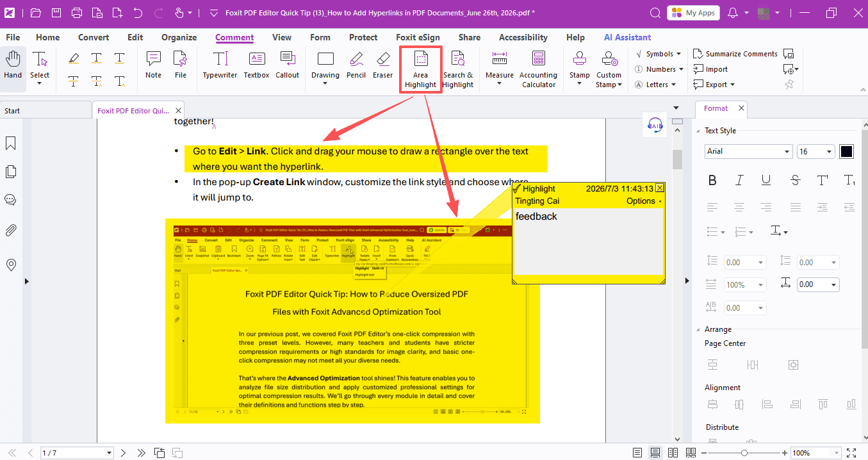Switch to continuous facing view mode

(x=690, y=453)
